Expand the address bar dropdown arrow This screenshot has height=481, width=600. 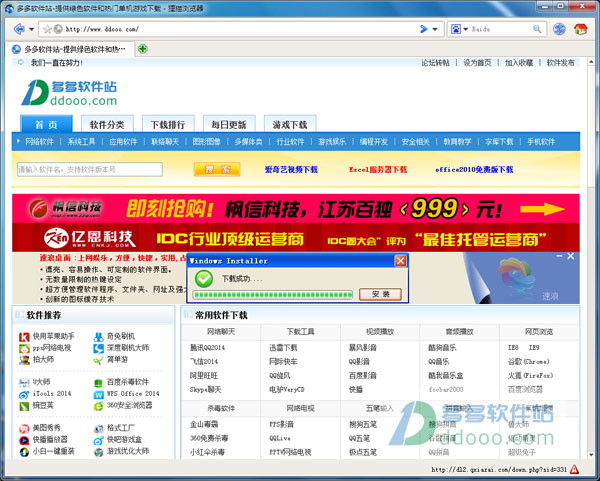click(435, 29)
